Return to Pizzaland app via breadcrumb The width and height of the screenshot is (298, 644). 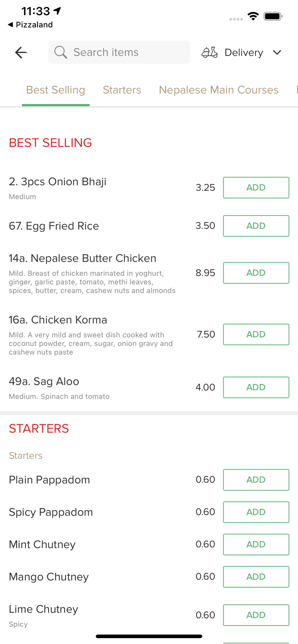pos(30,24)
